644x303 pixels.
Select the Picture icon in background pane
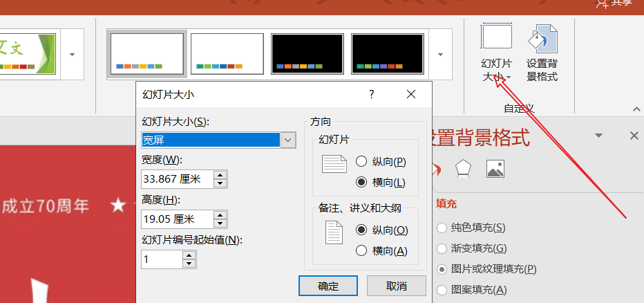click(495, 168)
